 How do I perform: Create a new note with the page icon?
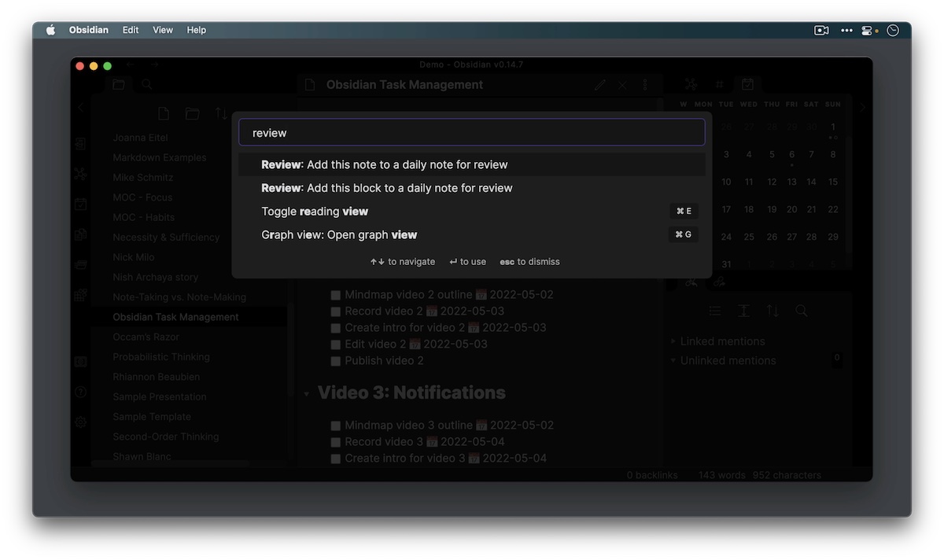(164, 114)
